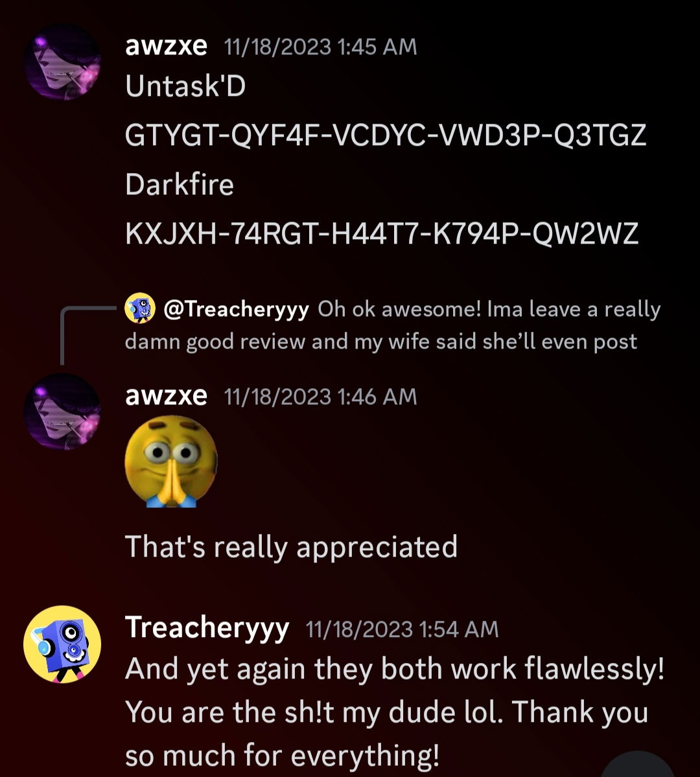Click the awzxe username at 1:46 AM

point(166,396)
